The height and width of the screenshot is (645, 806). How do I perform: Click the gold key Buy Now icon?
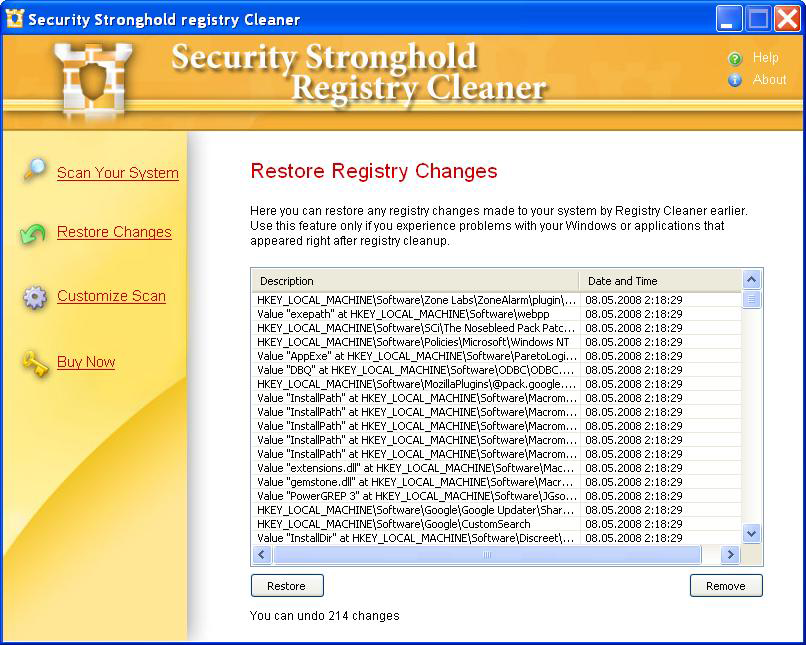35,363
